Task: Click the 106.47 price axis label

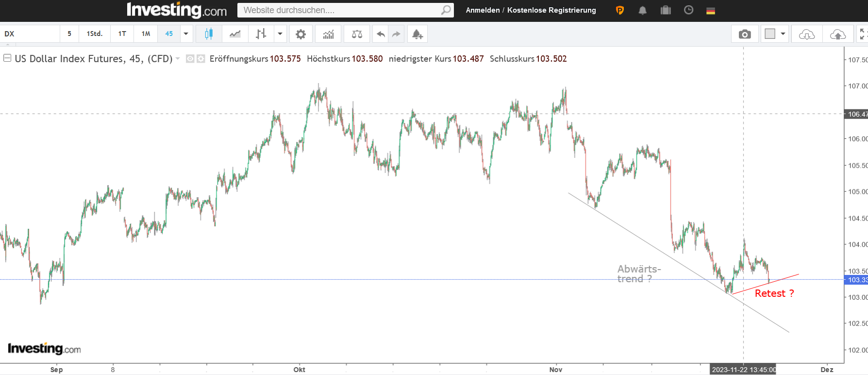Action: pos(856,114)
